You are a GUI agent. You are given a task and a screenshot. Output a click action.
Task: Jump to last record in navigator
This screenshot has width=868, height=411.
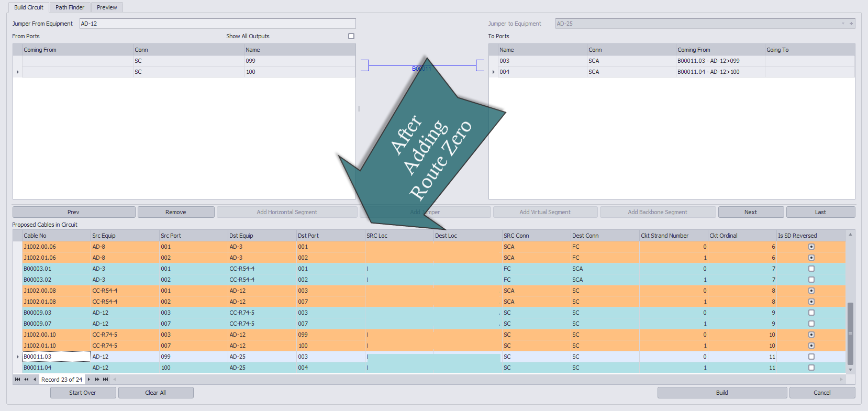point(106,380)
